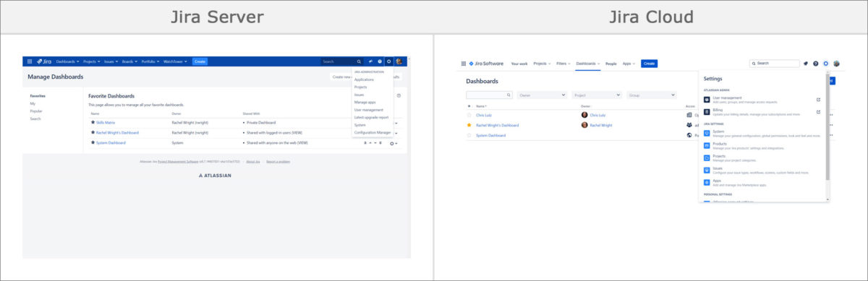Select Popular in Server dashboards sidebar
Image resolution: width=868 pixels, height=281 pixels.
coord(36,111)
